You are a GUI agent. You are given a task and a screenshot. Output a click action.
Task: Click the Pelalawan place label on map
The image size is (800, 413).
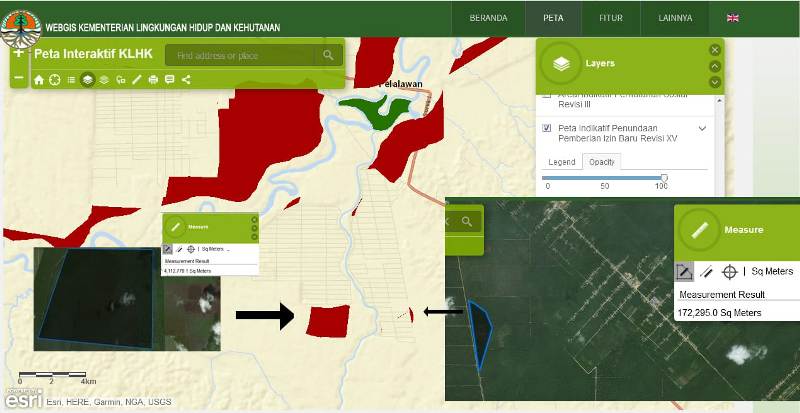pos(401,84)
